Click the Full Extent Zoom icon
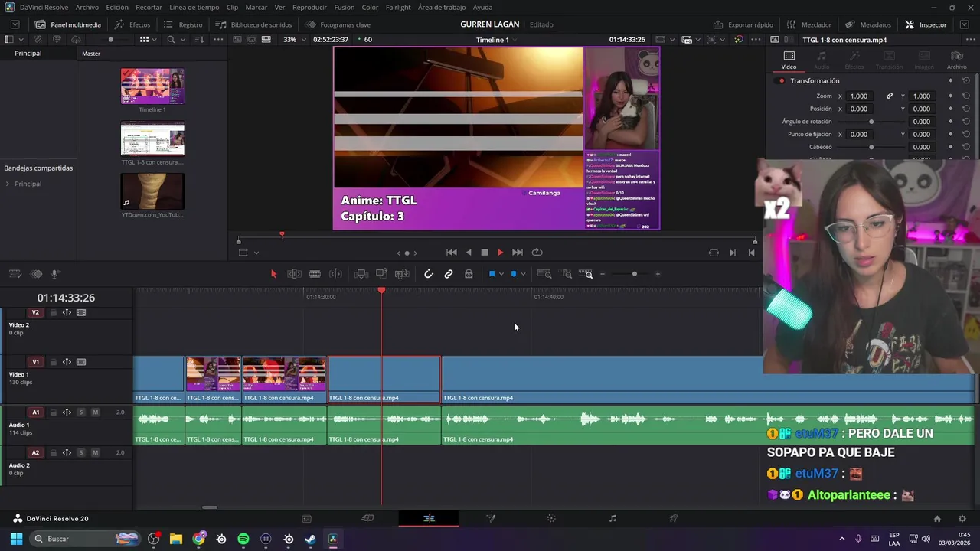 (x=544, y=274)
